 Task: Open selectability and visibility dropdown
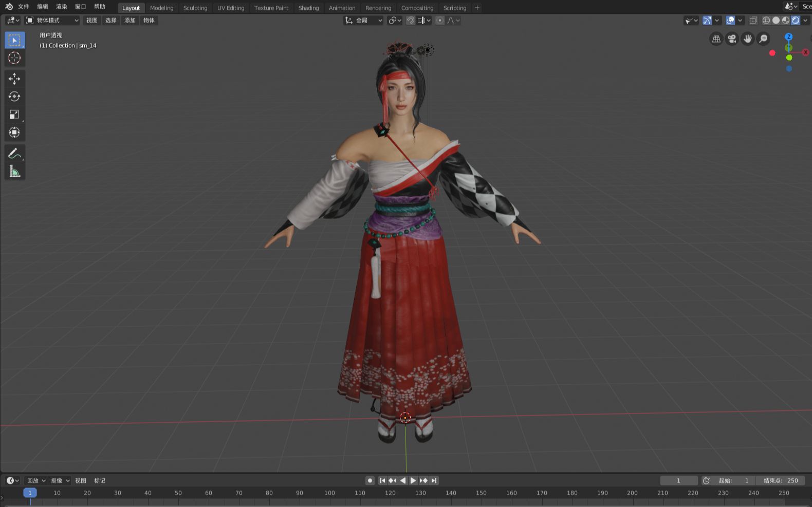(x=691, y=21)
